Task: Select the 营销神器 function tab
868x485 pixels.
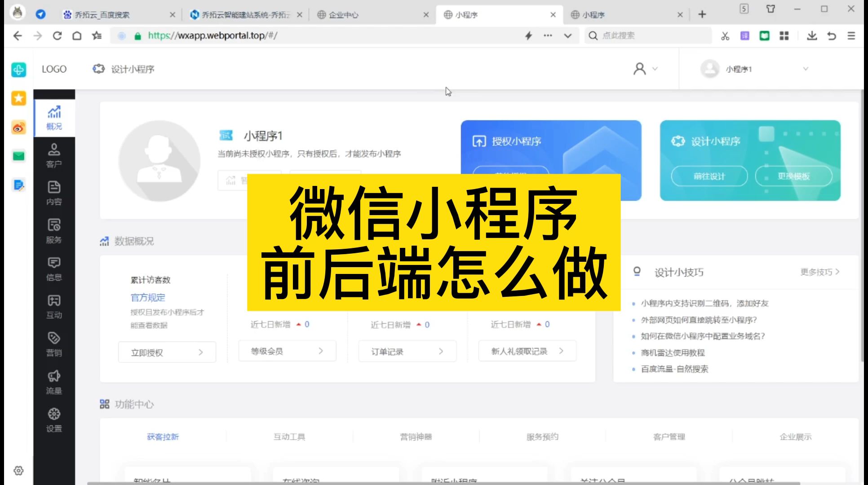Action: pos(416,436)
